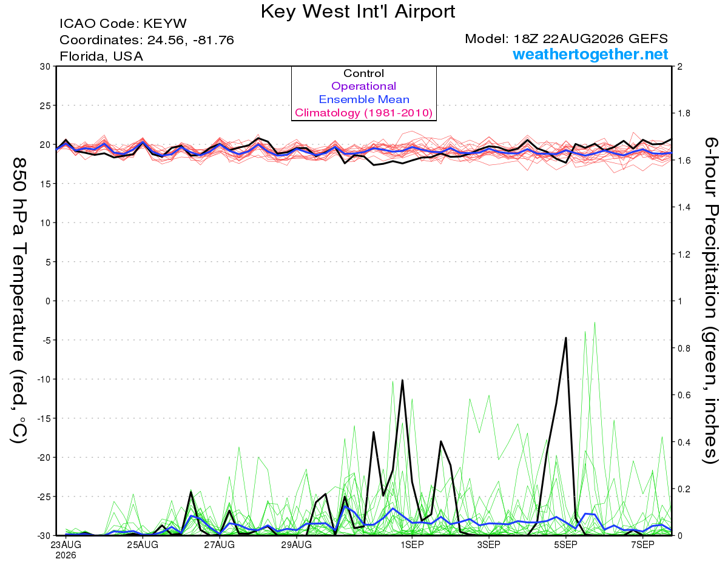This screenshot has width=728, height=562.
Task: Click the 5SEP date tick label
Action: click(566, 544)
